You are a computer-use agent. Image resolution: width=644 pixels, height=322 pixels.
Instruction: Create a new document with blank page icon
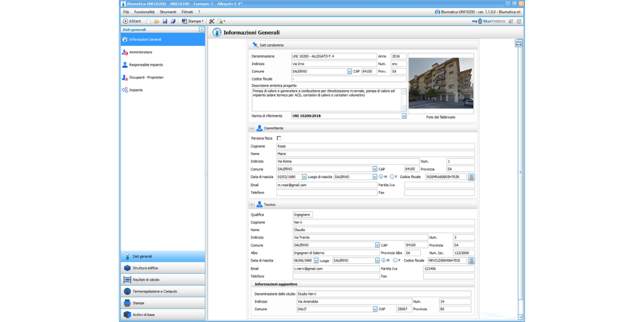[149, 21]
